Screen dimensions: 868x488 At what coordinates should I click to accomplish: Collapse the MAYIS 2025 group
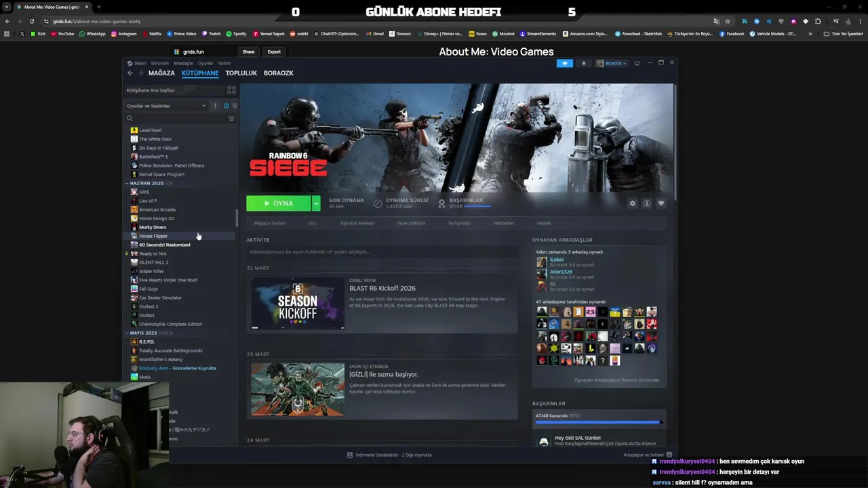(x=127, y=333)
